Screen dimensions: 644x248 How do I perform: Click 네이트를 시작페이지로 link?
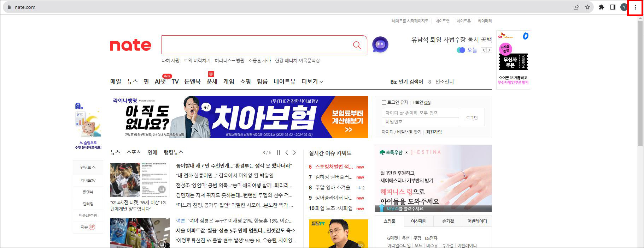tap(410, 21)
